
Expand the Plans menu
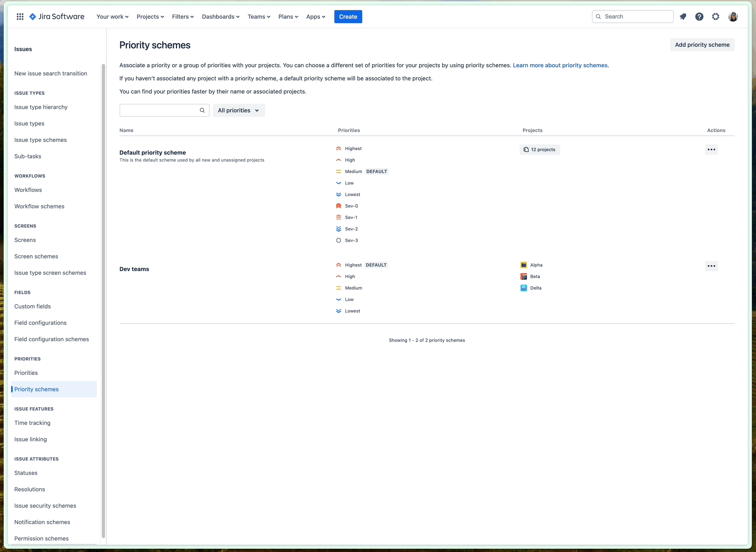click(288, 16)
